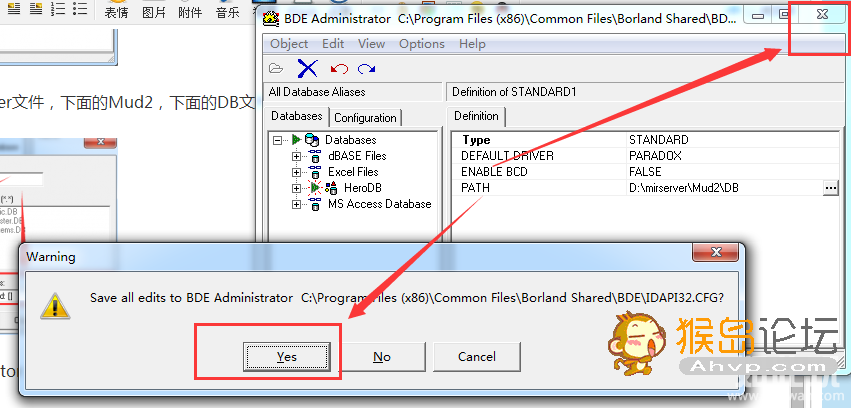Select the HeroDB alias label

[x=363, y=188]
